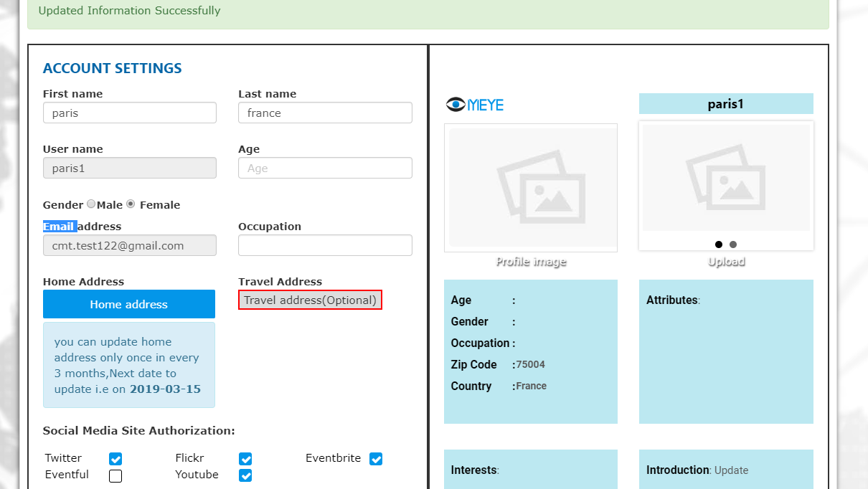Click the Attributes label
The width and height of the screenshot is (868, 489).
[x=672, y=300]
